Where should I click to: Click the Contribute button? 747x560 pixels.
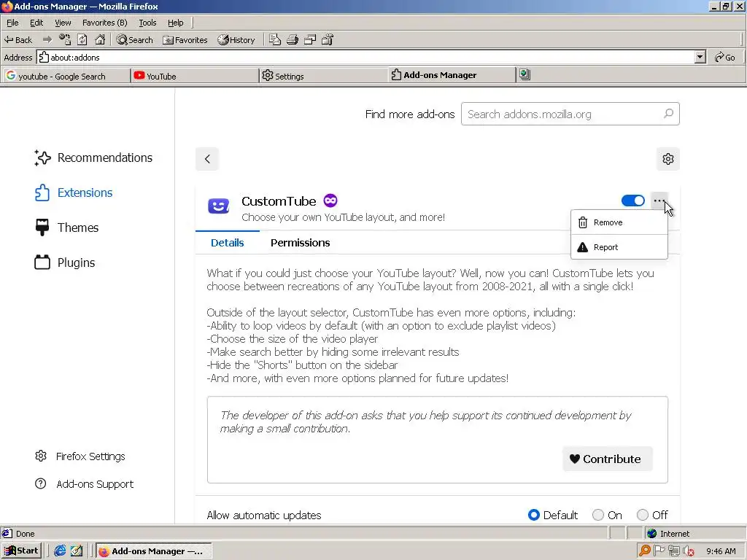pyautogui.click(x=608, y=459)
